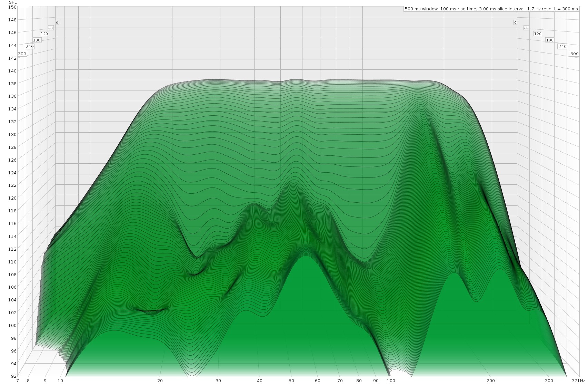This screenshot has height=385, width=588.
Task: Click the 30 Hz frequency axis label
Action: pos(218,381)
